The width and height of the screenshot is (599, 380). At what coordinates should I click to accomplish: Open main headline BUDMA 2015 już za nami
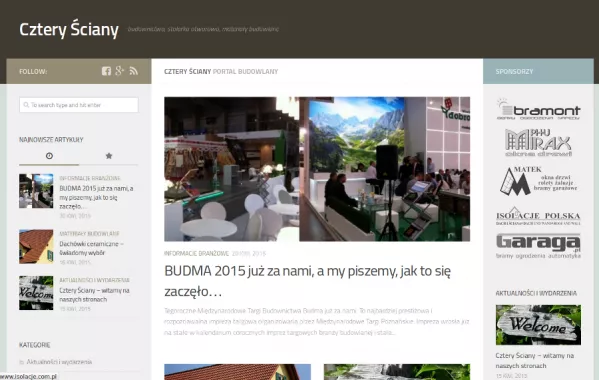pos(308,281)
